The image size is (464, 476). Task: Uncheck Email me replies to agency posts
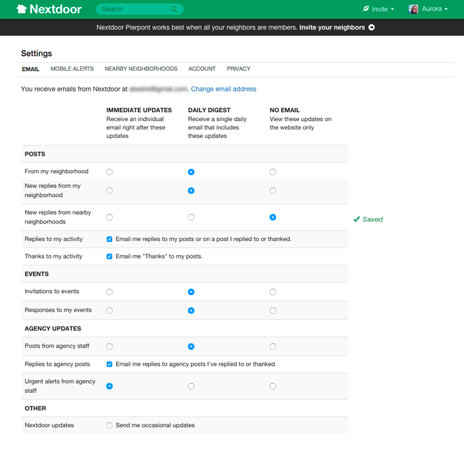(x=110, y=365)
